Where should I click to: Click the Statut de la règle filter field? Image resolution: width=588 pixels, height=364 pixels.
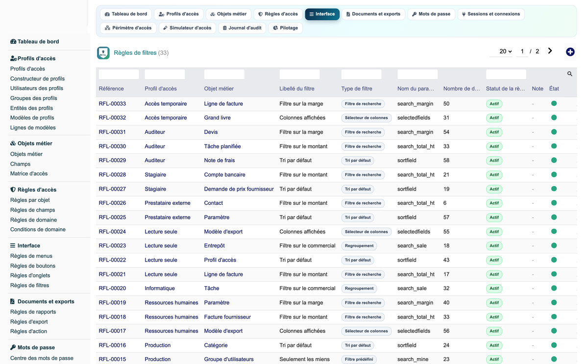[x=506, y=74]
